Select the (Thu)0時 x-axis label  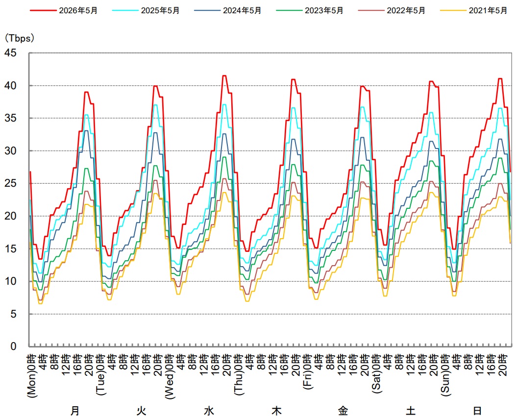pos(239,374)
